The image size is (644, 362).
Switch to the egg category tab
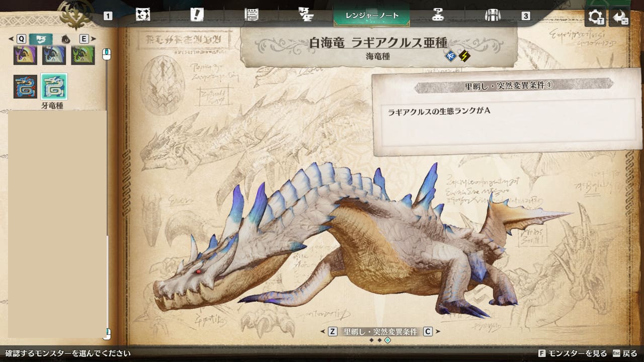(x=65, y=39)
